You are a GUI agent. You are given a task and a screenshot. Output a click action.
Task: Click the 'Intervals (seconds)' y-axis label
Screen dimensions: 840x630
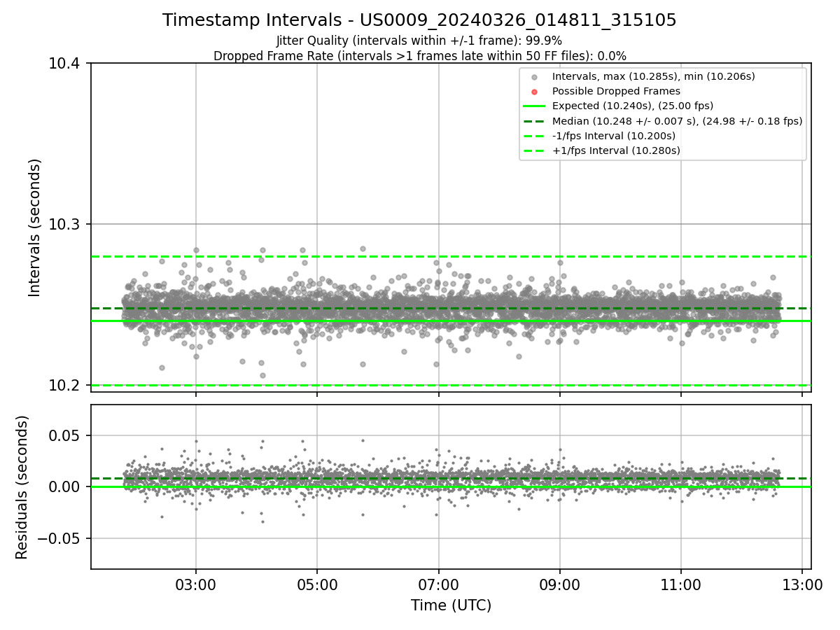pyautogui.click(x=35, y=227)
